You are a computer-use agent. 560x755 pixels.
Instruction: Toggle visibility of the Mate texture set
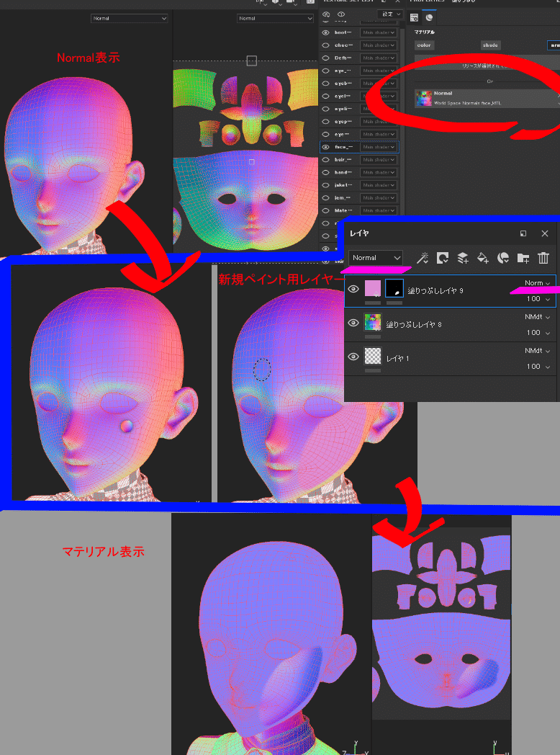(x=325, y=211)
